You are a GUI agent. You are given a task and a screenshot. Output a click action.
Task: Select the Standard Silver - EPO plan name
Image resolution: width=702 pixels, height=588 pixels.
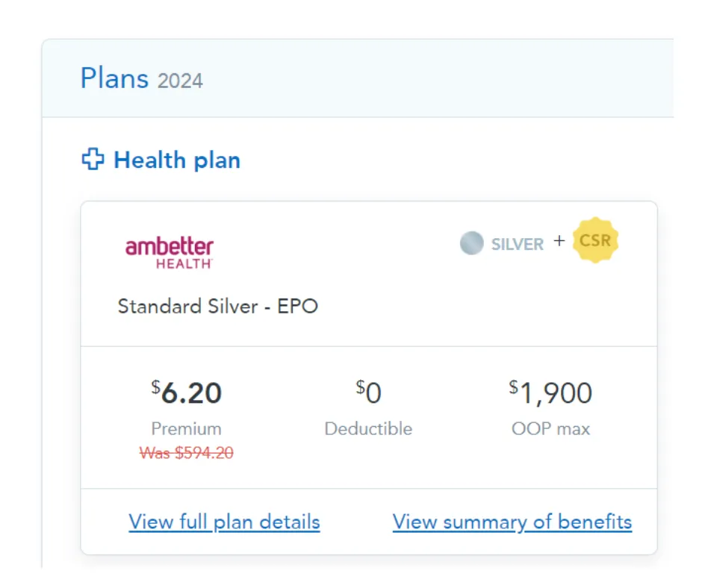point(218,307)
